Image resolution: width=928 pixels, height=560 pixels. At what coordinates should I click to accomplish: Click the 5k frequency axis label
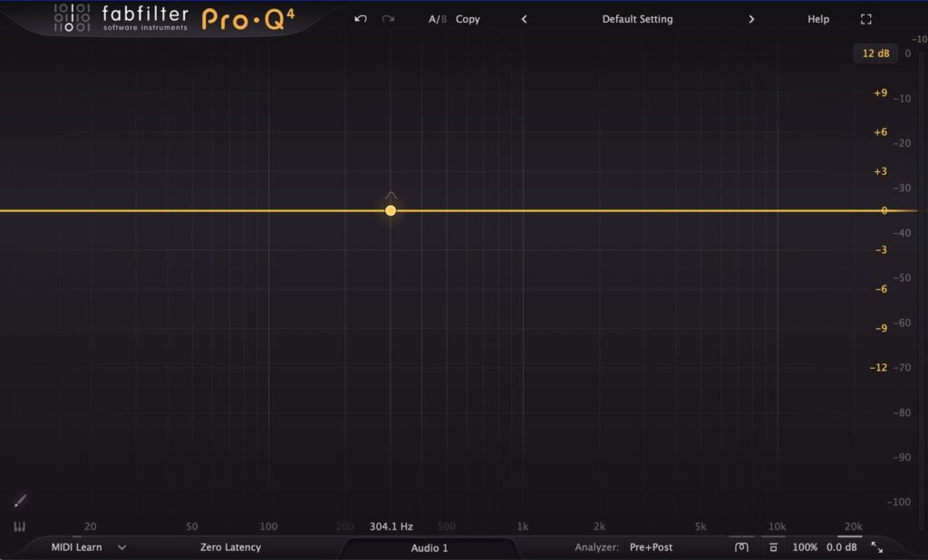click(701, 526)
